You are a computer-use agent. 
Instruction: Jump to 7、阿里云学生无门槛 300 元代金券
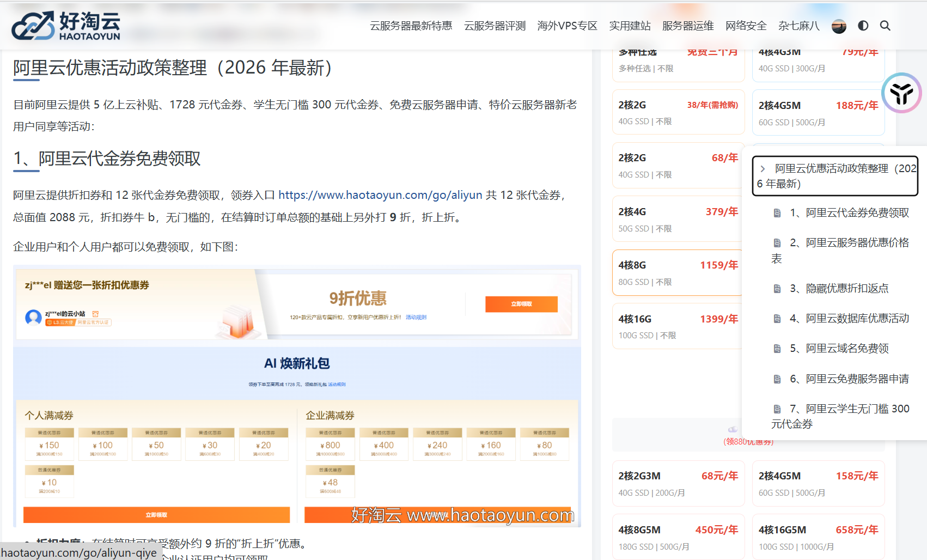coord(840,416)
